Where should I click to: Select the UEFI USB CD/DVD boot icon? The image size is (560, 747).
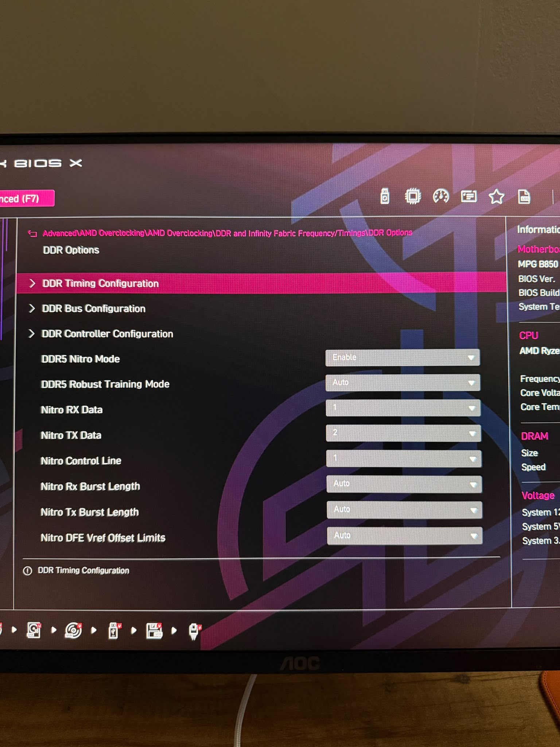[73, 630]
